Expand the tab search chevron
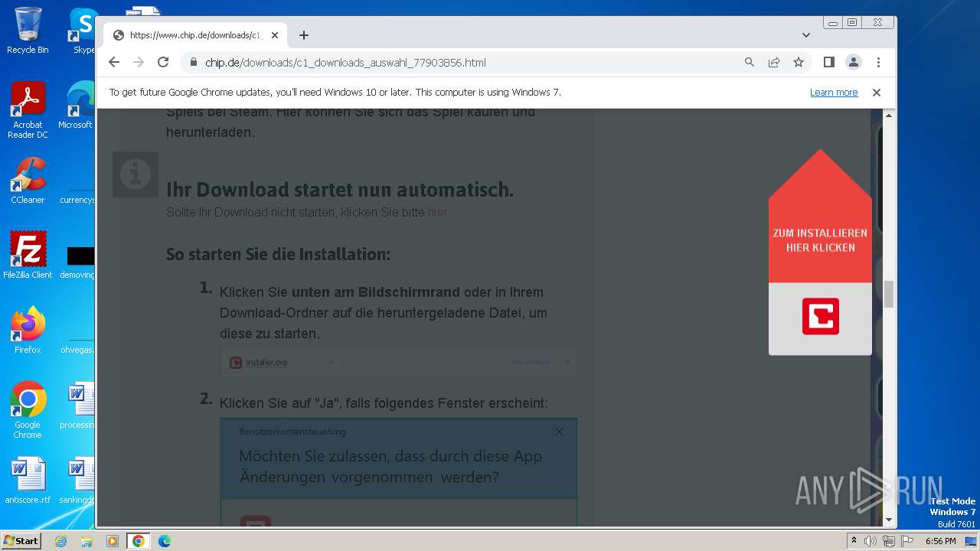Viewport: 980px width, 551px height. coord(806,35)
